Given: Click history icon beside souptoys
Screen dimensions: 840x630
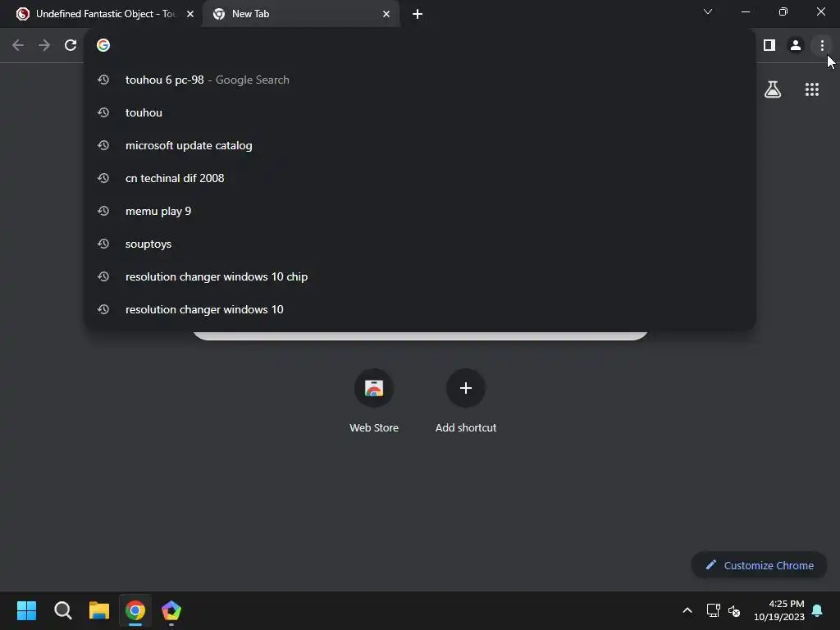Looking at the screenshot, I should coord(103,244).
